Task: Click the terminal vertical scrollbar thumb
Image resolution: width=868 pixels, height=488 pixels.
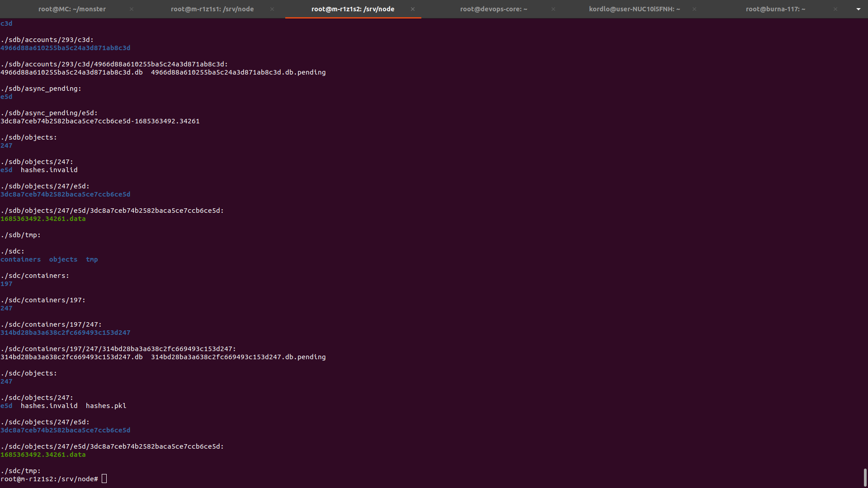Action: pos(865,477)
